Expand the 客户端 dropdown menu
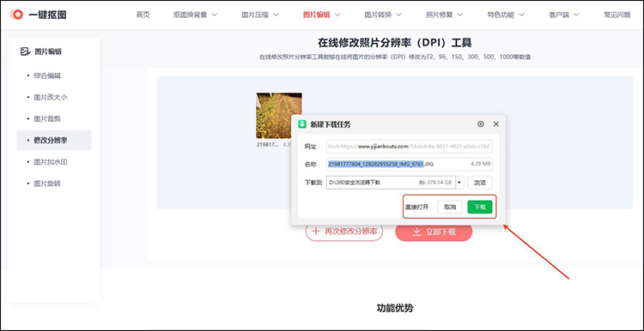Viewport: 644px width, 331px height. pyautogui.click(x=564, y=15)
